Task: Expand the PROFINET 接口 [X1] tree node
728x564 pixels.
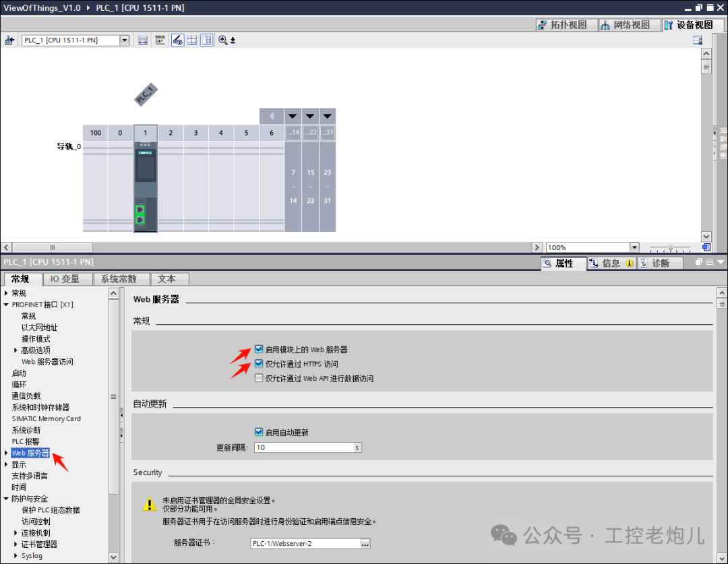Action: (x=5, y=304)
